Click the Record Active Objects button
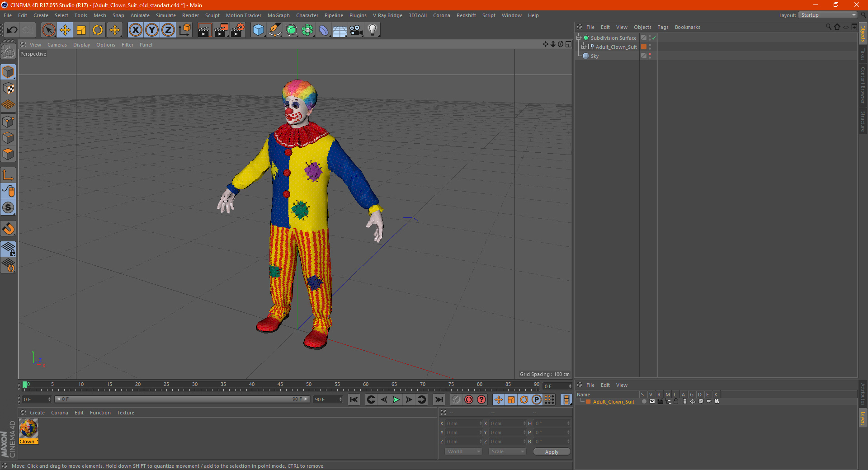 tap(456, 399)
